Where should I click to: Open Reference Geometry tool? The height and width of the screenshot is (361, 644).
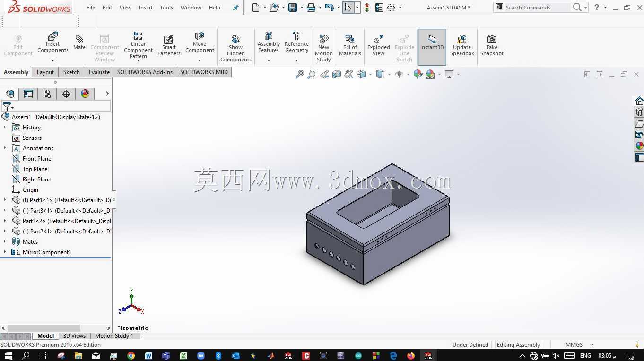pos(296,43)
